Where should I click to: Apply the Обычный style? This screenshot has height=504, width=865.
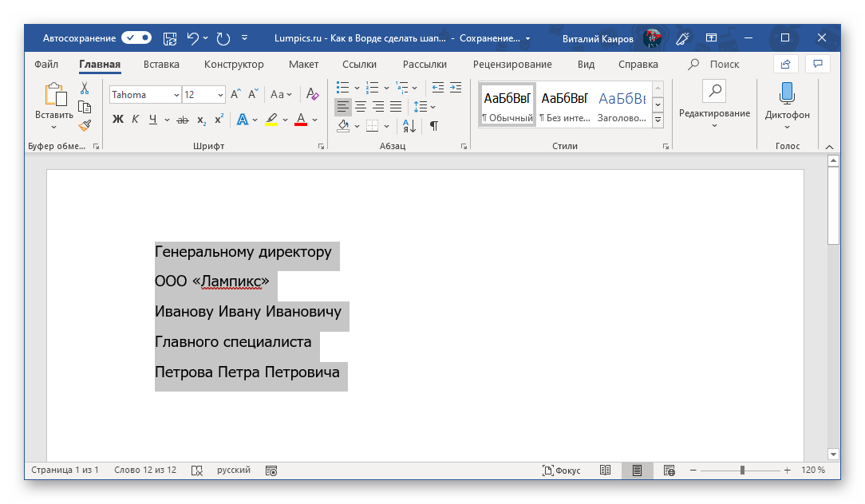point(507,104)
